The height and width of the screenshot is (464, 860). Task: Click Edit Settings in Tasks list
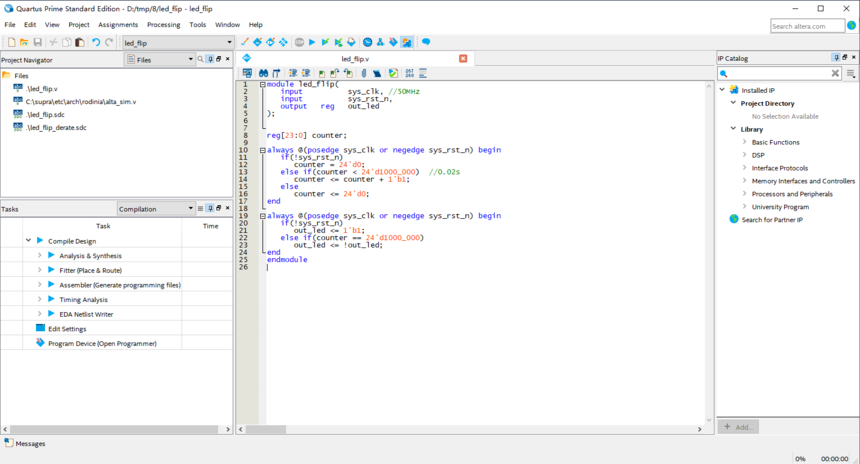(x=67, y=329)
